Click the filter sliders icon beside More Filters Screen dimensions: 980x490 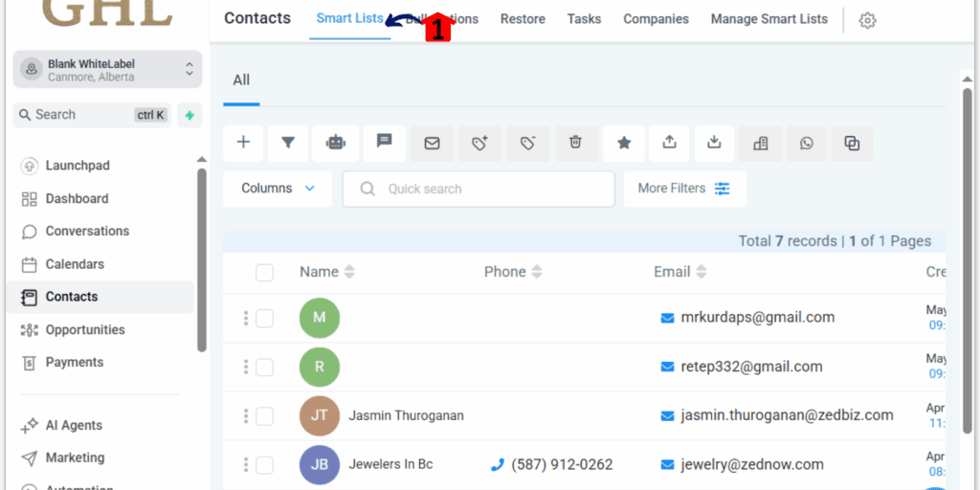723,189
